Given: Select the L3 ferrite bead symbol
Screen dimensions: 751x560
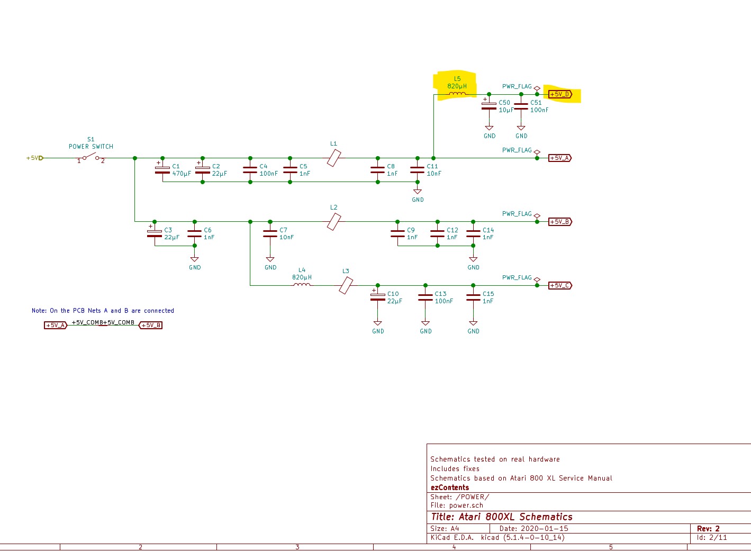Looking at the screenshot, I should [346, 285].
